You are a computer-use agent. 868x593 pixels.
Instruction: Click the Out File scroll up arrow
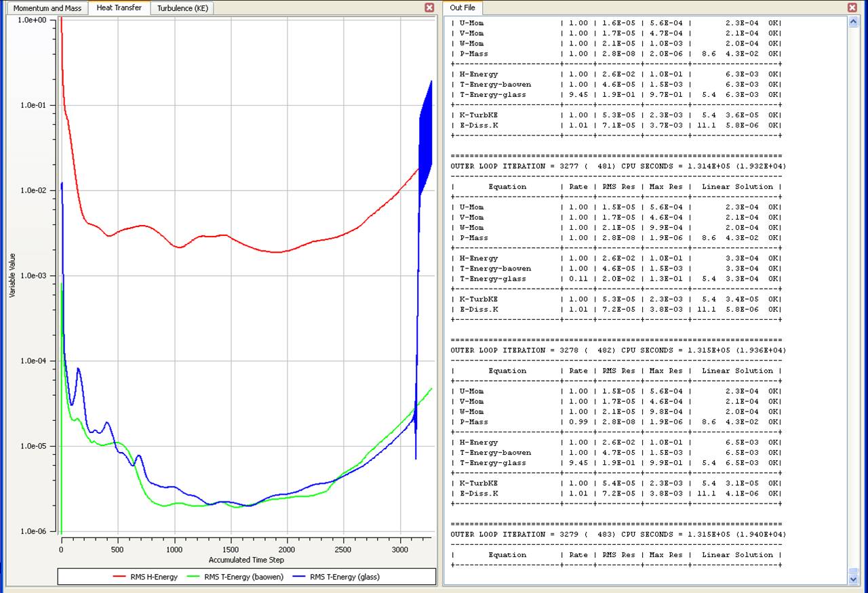853,22
